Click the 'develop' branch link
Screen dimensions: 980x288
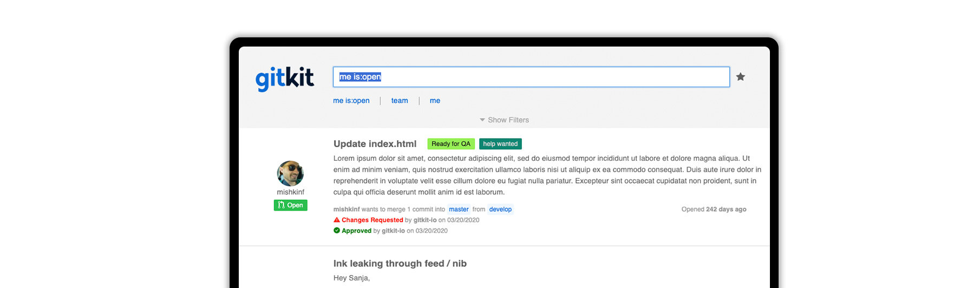pos(500,210)
